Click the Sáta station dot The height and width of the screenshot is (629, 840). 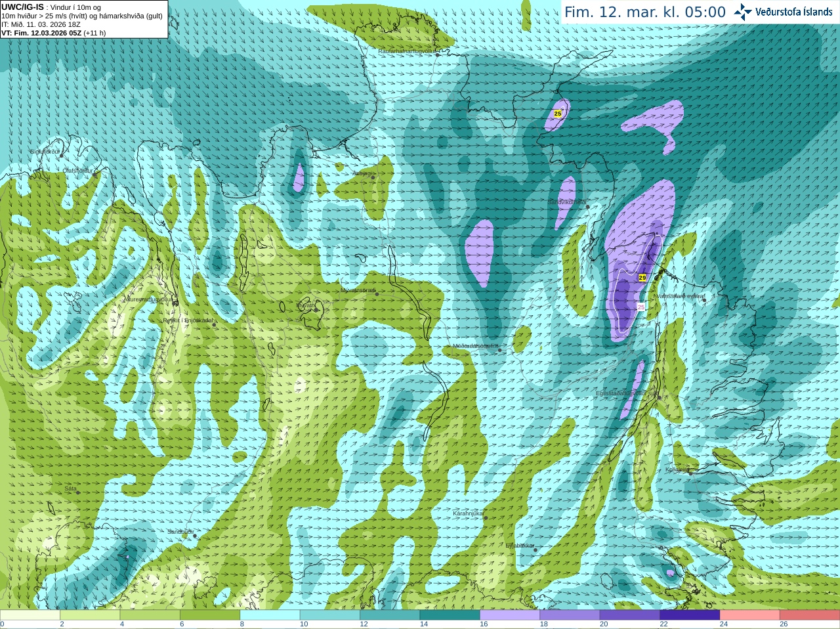coord(78,492)
